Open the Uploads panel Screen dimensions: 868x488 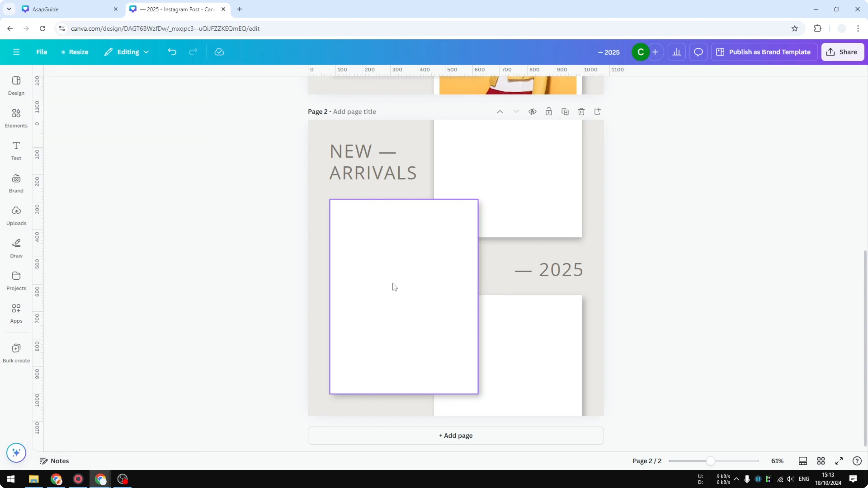tap(16, 215)
